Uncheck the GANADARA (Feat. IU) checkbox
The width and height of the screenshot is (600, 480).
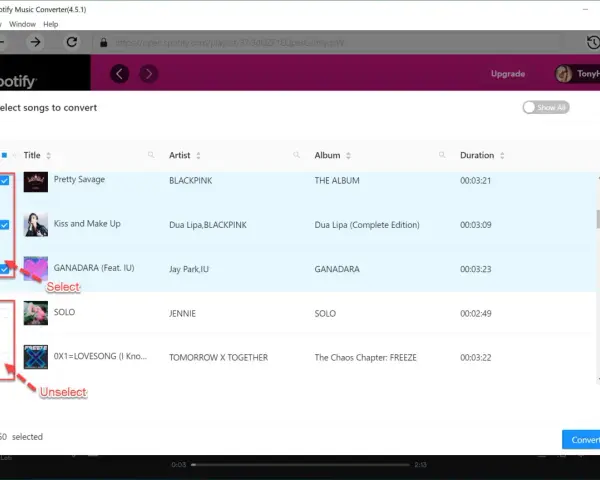pos(4,269)
